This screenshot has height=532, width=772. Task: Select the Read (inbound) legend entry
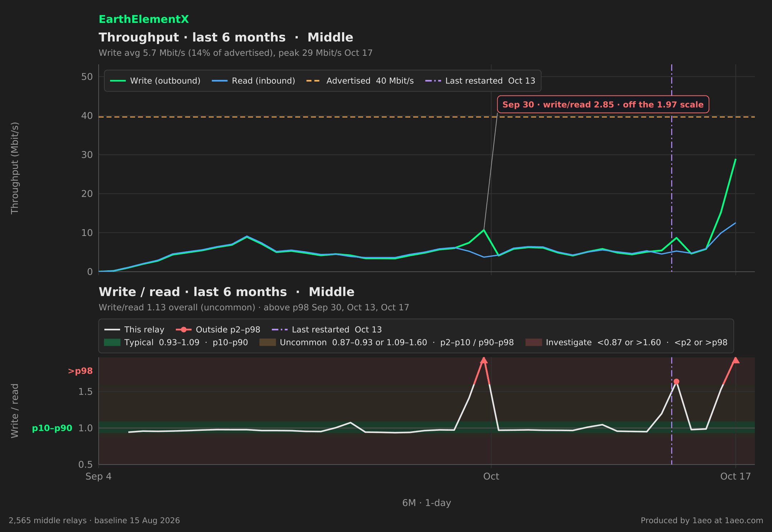click(253, 81)
